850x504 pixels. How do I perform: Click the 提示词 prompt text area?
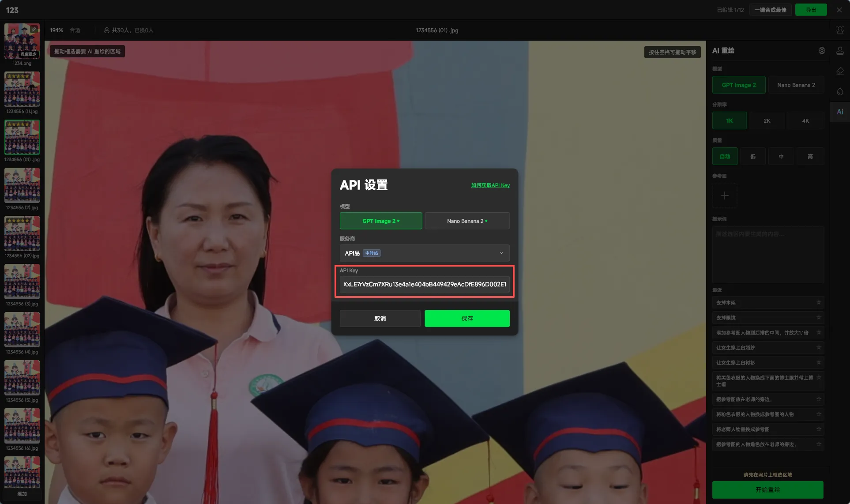[768, 254]
